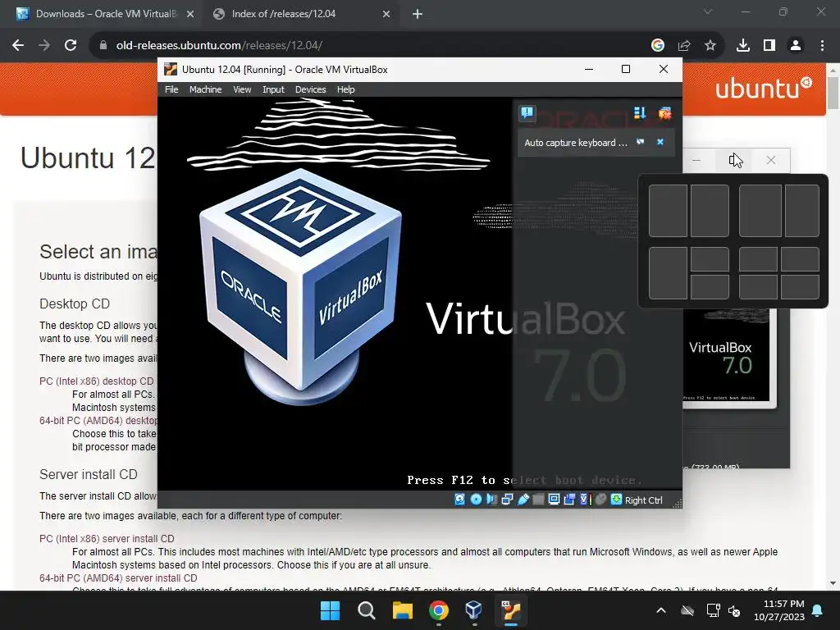
Task: Click the Chrome address bar URL
Action: (x=219, y=45)
